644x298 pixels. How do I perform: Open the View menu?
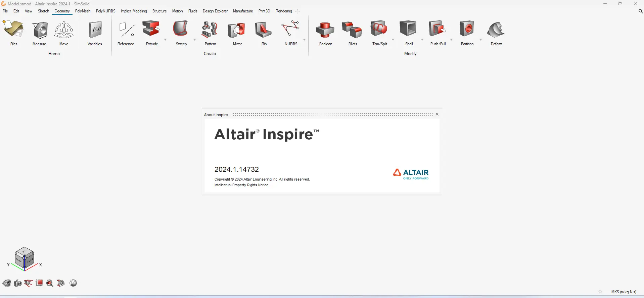coord(29,11)
